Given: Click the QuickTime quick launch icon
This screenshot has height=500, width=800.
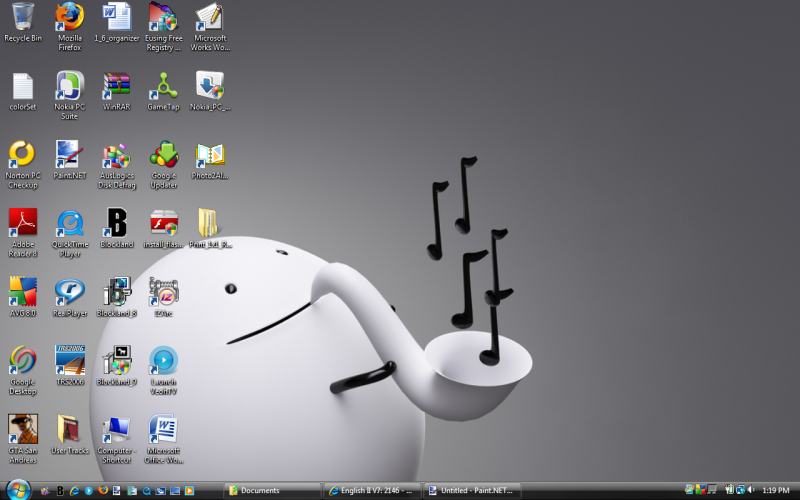Looking at the screenshot, I should (146, 491).
